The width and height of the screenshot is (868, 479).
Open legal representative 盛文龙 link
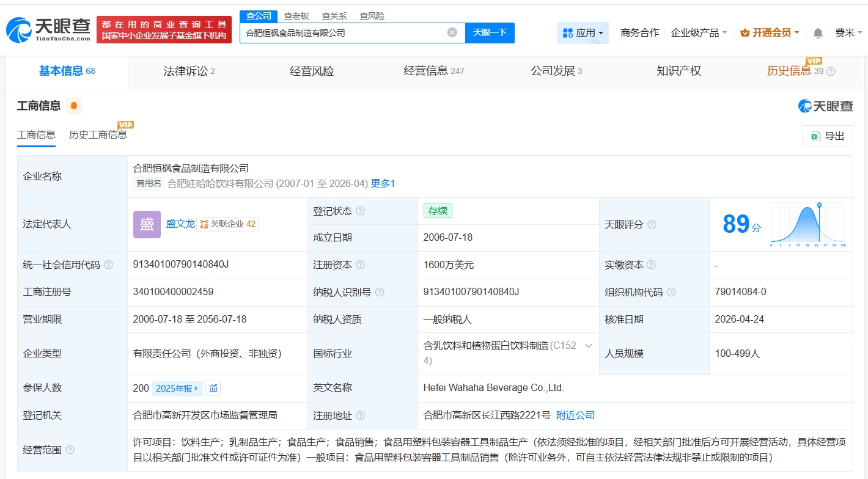coord(180,224)
